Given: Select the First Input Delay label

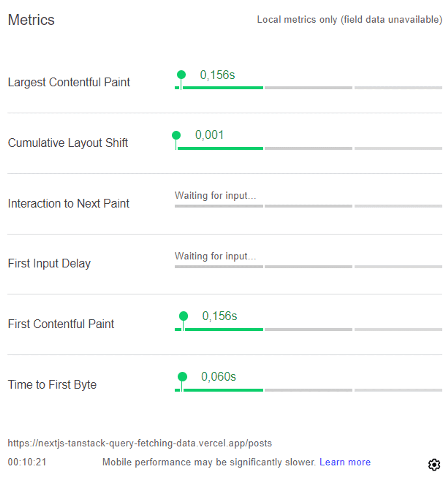Looking at the screenshot, I should [49, 264].
